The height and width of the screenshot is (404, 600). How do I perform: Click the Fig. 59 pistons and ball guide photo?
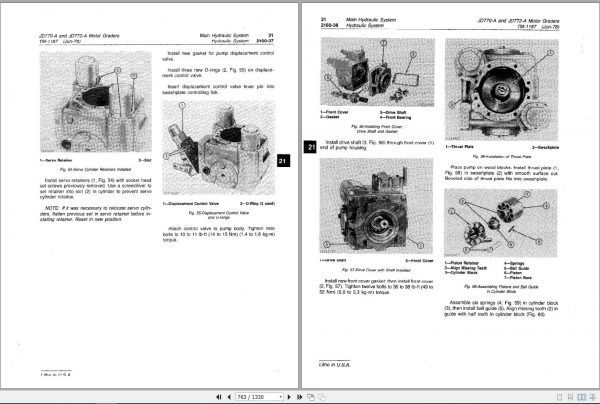point(501,223)
